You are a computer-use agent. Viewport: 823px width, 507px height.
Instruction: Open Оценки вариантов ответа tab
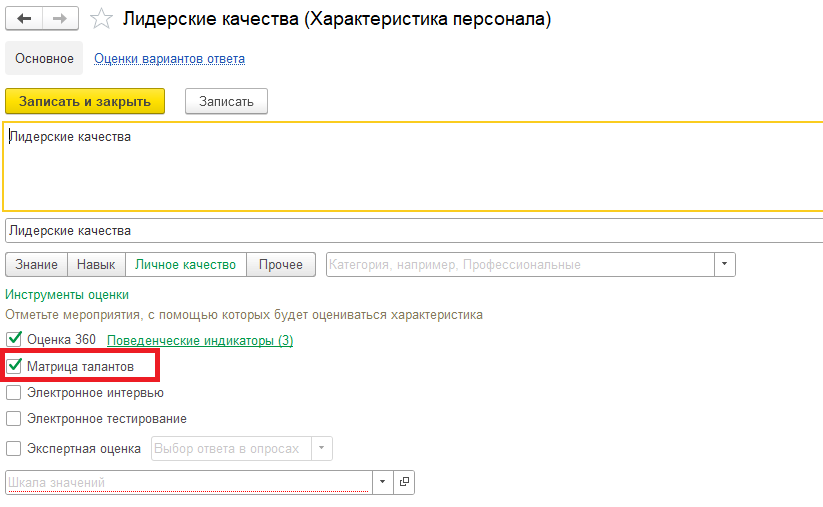tap(169, 58)
